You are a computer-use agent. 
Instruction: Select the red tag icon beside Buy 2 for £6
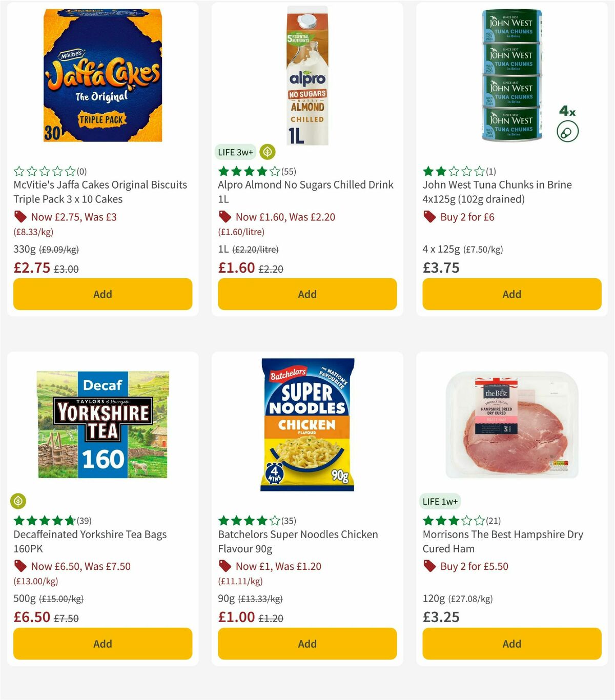428,217
